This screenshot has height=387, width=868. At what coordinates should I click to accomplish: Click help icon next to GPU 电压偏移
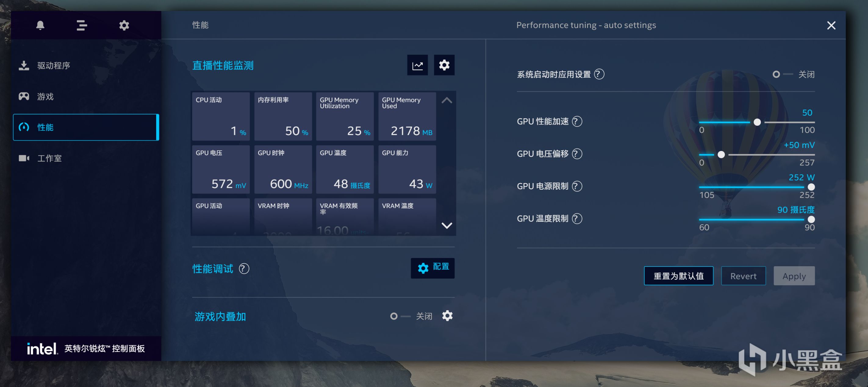click(x=577, y=154)
